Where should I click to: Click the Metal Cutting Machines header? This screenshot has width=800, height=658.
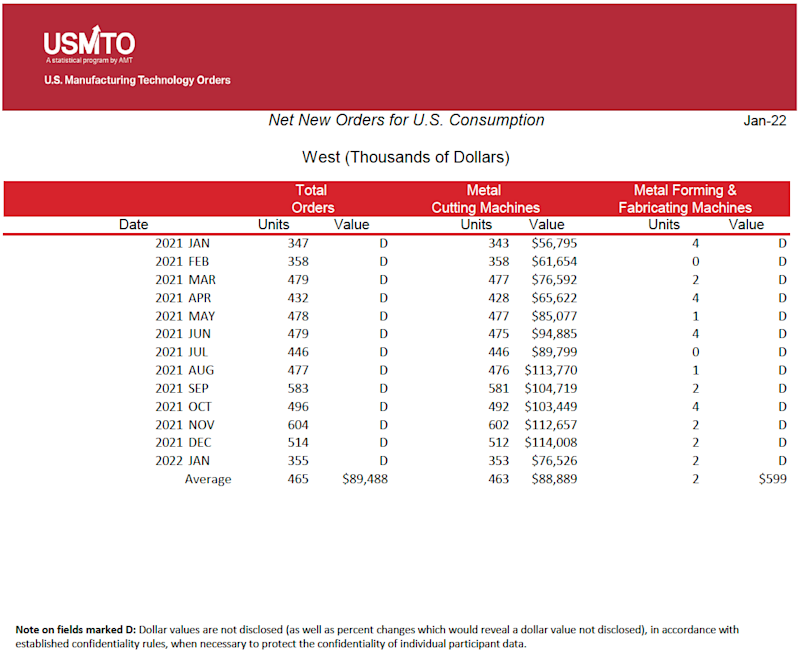(x=485, y=199)
